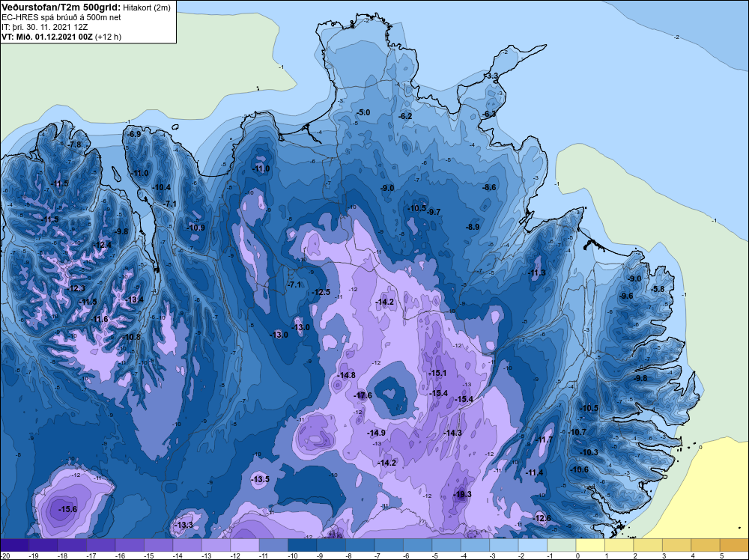The height and width of the screenshot is (560, 749).
Task: Click the legend color cell labeled -10
Action: (303, 545)
